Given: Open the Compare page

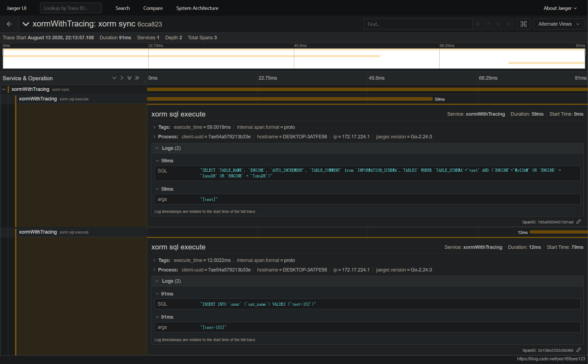Looking at the screenshot, I should tap(153, 8).
